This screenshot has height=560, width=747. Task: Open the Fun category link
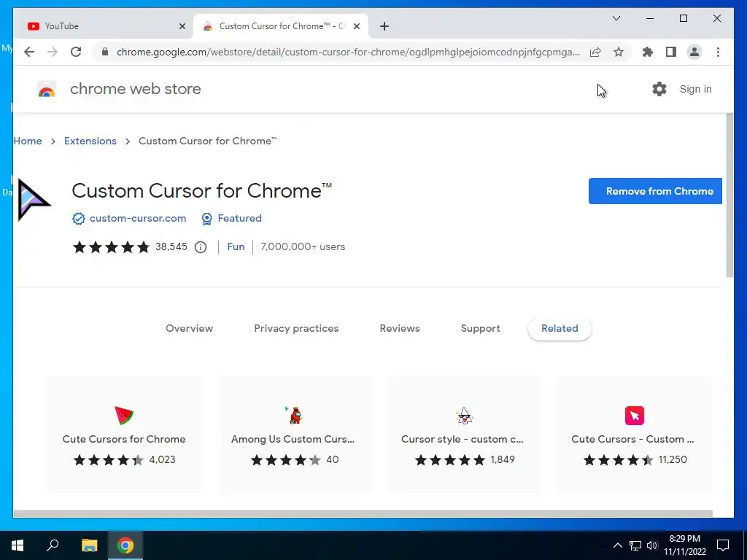tap(236, 246)
